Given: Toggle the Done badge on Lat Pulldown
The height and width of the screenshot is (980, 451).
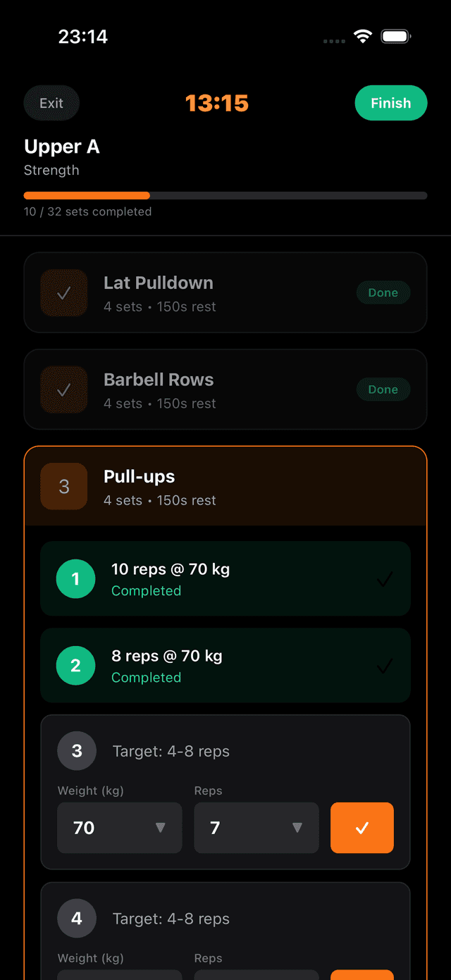Looking at the screenshot, I should coord(383,292).
